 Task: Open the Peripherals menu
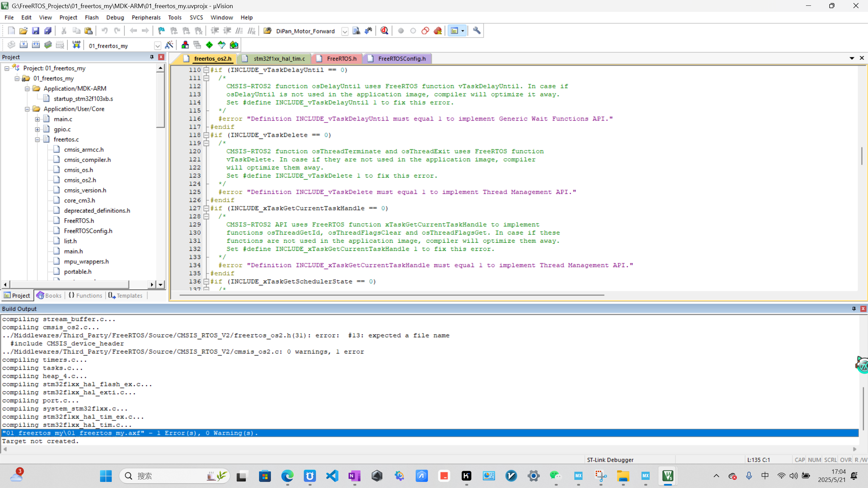[x=146, y=17]
